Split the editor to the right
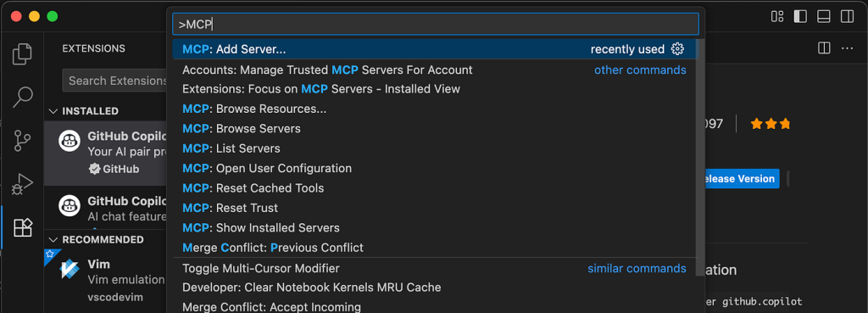Image resolution: width=868 pixels, height=313 pixels. 824,48
